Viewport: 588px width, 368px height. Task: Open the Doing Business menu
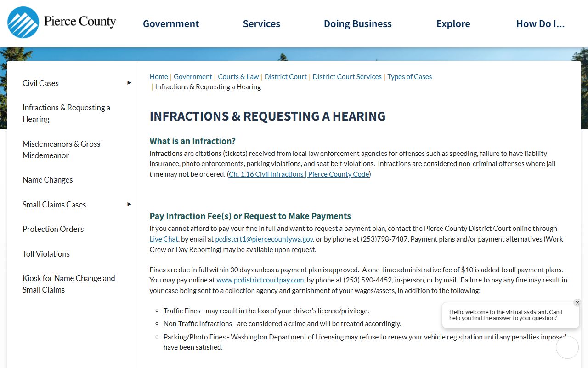click(x=357, y=24)
